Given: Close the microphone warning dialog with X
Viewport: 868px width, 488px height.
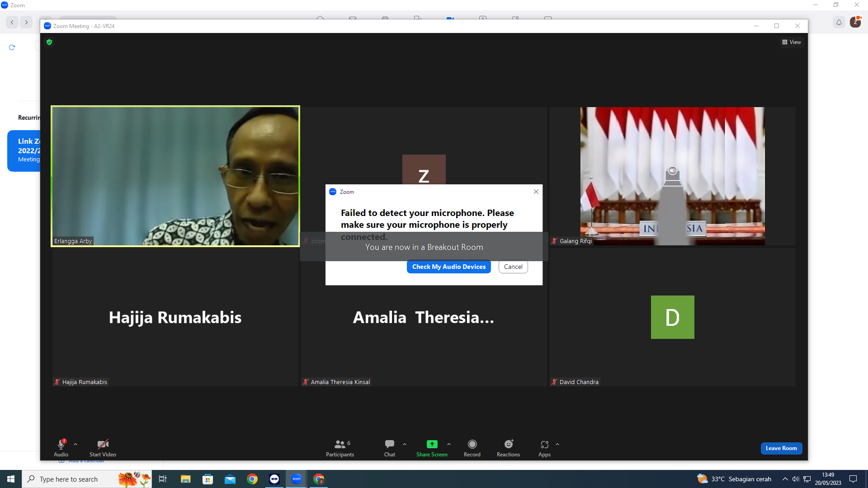Looking at the screenshot, I should click(536, 192).
